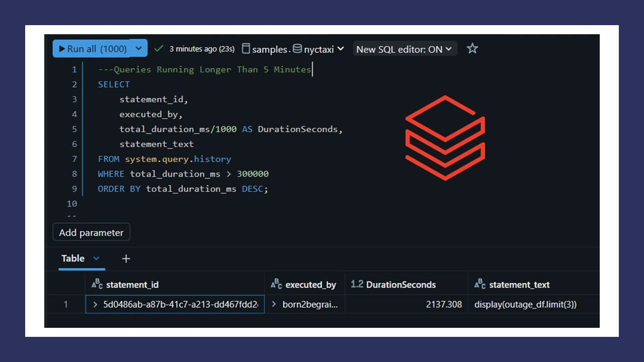Click the DurationSeconds column header
Viewport: 644px width, 362px height.
point(407,285)
